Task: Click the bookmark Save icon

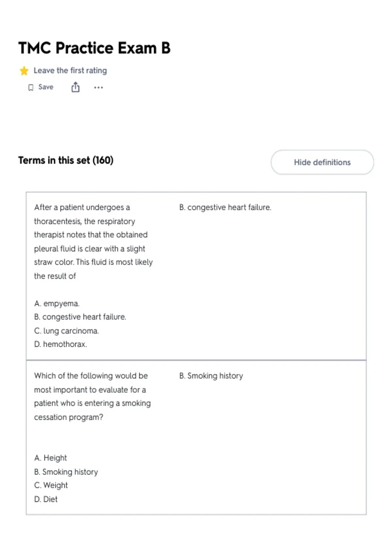Action: click(31, 87)
